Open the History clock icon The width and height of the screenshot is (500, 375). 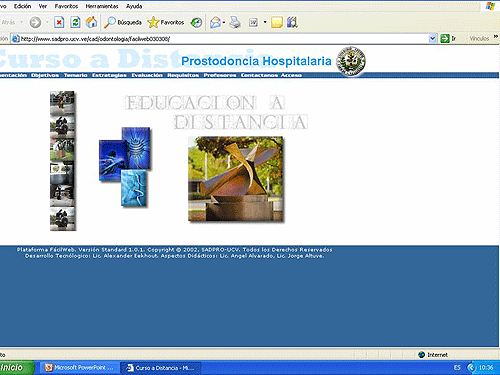click(x=196, y=22)
